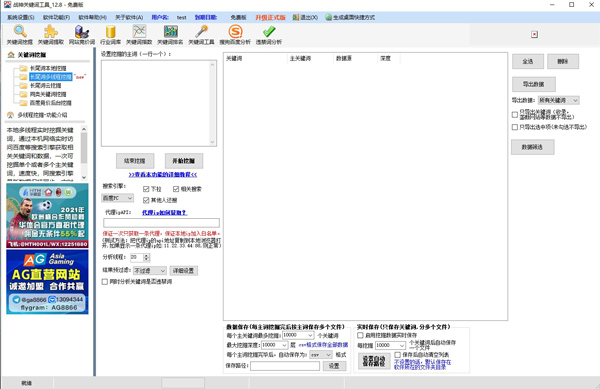
Task: Click the 数据筛选 button
Action: coord(532,147)
